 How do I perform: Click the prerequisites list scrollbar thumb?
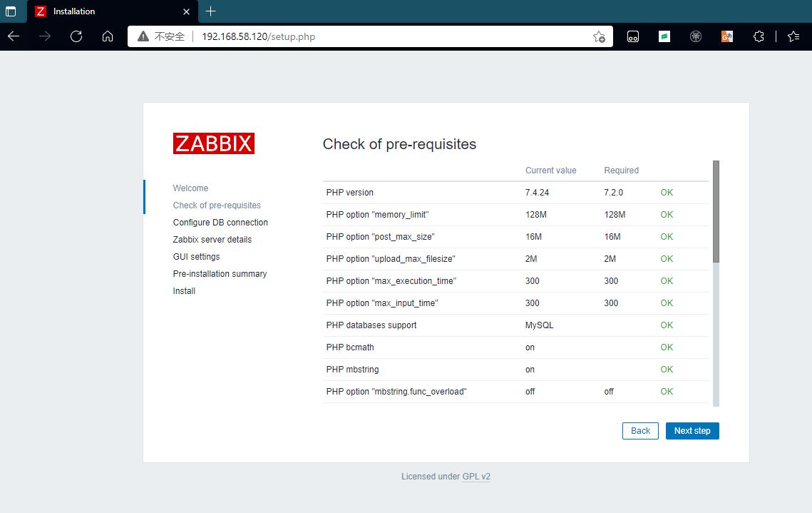[x=716, y=211]
